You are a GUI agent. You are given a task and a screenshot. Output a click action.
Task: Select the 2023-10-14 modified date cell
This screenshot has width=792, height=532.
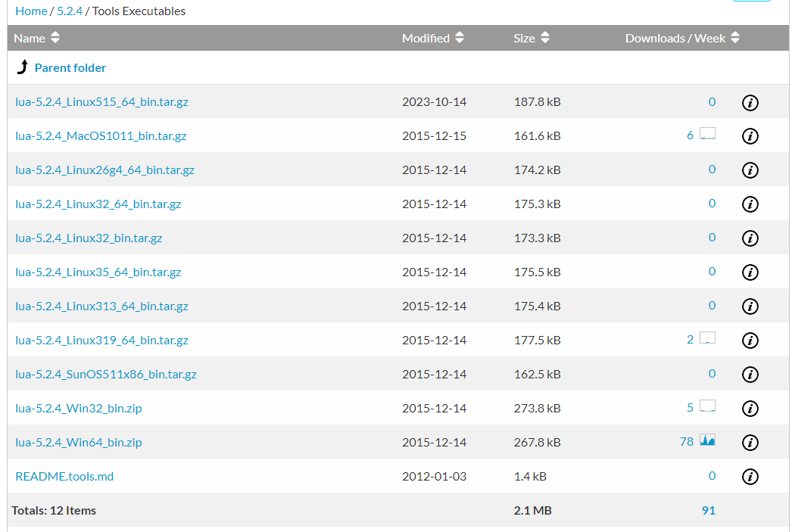click(x=435, y=102)
